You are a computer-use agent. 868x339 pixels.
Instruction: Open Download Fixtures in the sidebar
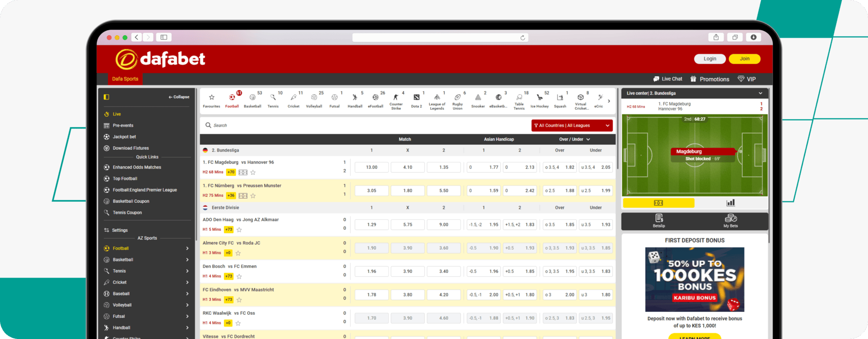point(131,148)
